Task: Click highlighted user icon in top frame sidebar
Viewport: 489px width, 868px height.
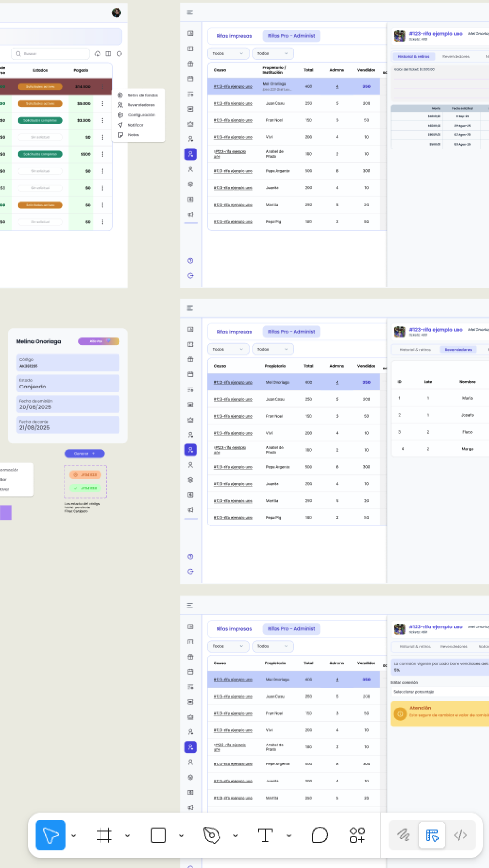Action: point(190,154)
